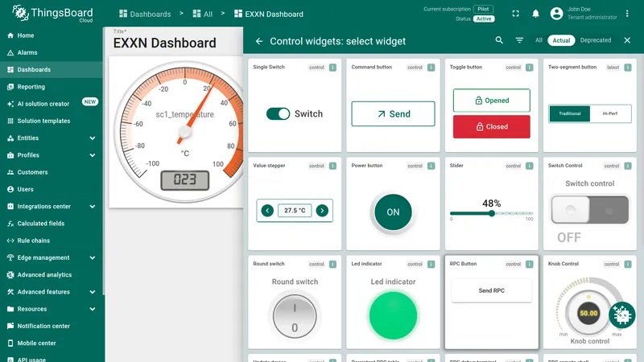This screenshot has height=362, width=644.
Task: Show info for Command button widget
Action: [x=431, y=68]
